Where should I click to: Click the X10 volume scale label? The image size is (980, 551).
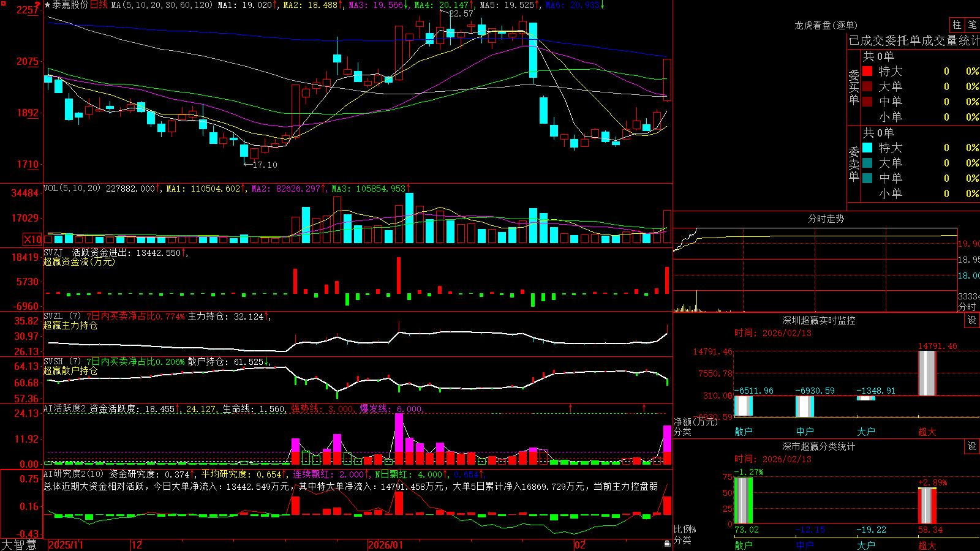32,239
